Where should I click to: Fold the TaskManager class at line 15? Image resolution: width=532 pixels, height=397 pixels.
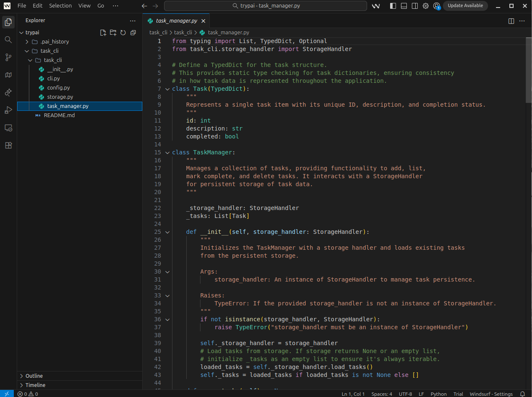(167, 153)
